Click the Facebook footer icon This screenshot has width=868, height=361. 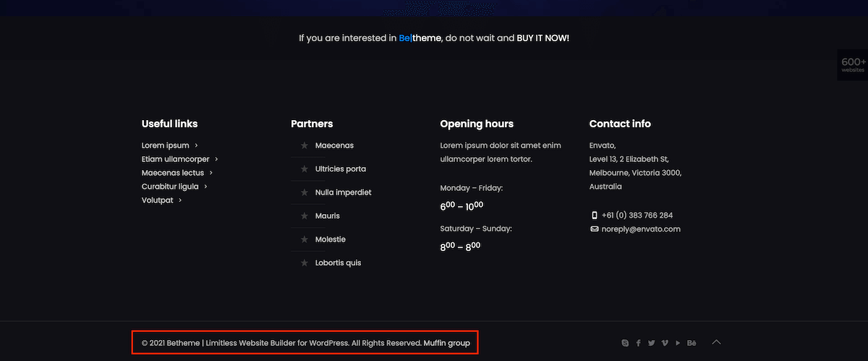click(x=639, y=343)
